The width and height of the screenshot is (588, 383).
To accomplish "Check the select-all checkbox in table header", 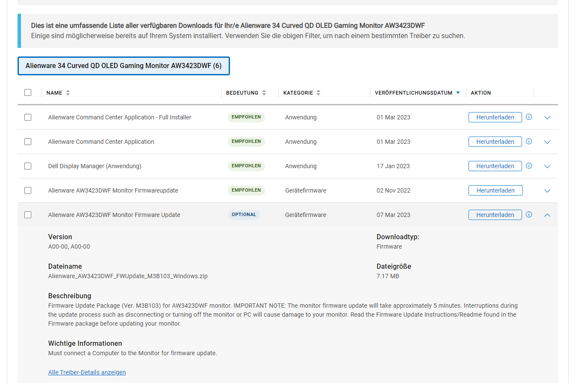I will 28,92.
